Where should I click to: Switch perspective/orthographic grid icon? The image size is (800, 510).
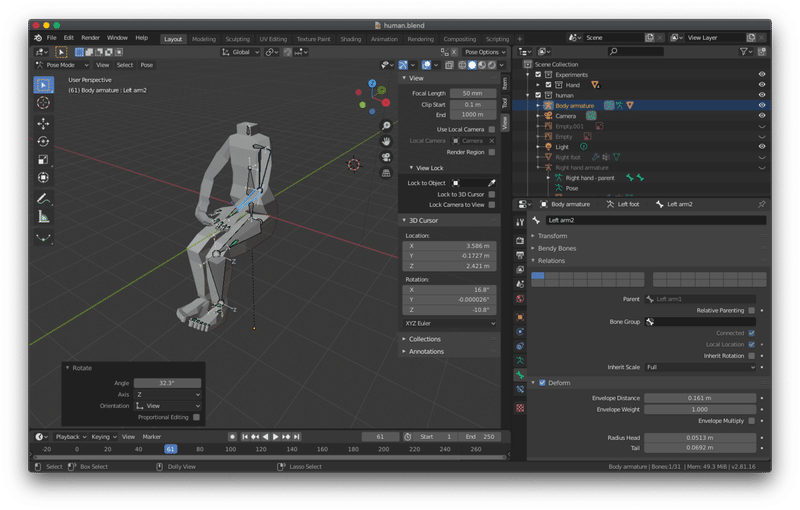386,173
